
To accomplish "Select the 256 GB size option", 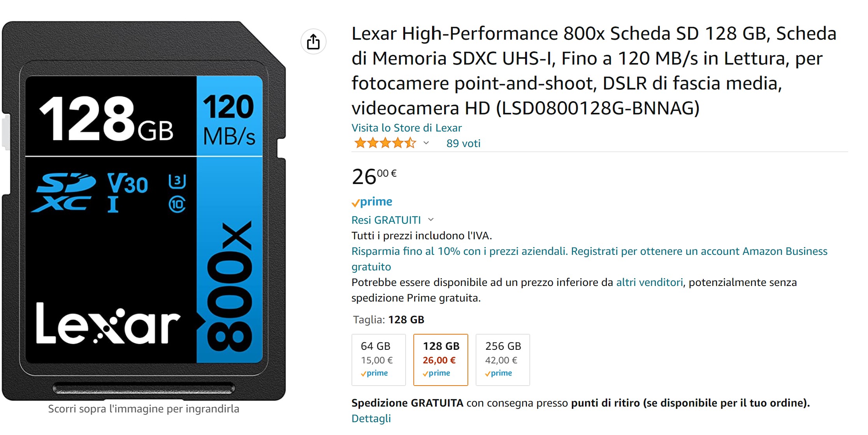I will tap(503, 360).
